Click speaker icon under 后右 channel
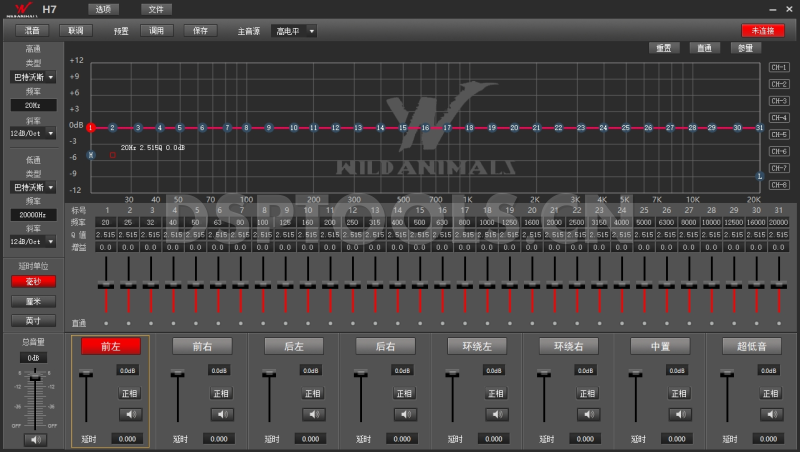 point(404,414)
